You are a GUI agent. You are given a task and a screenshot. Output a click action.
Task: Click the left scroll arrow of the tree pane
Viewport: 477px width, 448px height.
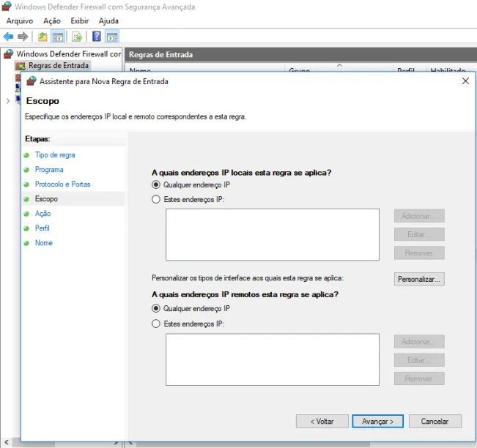coord(7,442)
